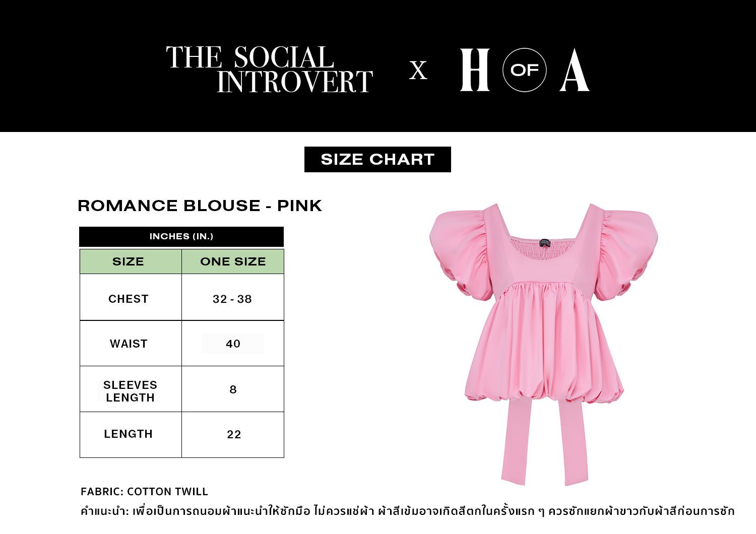Click the ROMANCE BLOUSE - PINK heading

pos(200,206)
